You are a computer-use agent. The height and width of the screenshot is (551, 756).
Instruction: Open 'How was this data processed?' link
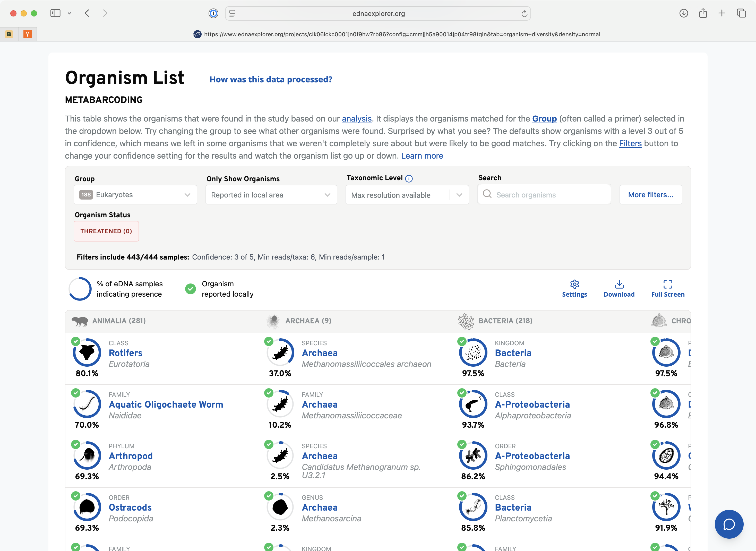point(271,79)
